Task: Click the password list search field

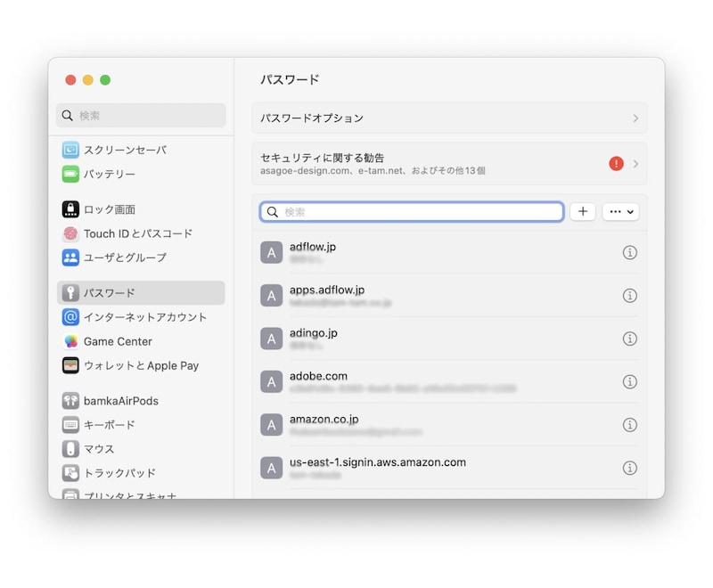Action: point(410,211)
